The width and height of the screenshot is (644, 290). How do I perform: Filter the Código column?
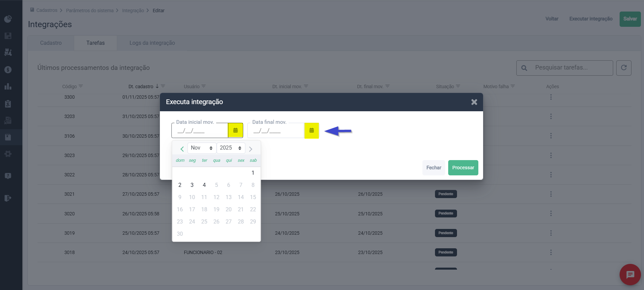click(81, 86)
